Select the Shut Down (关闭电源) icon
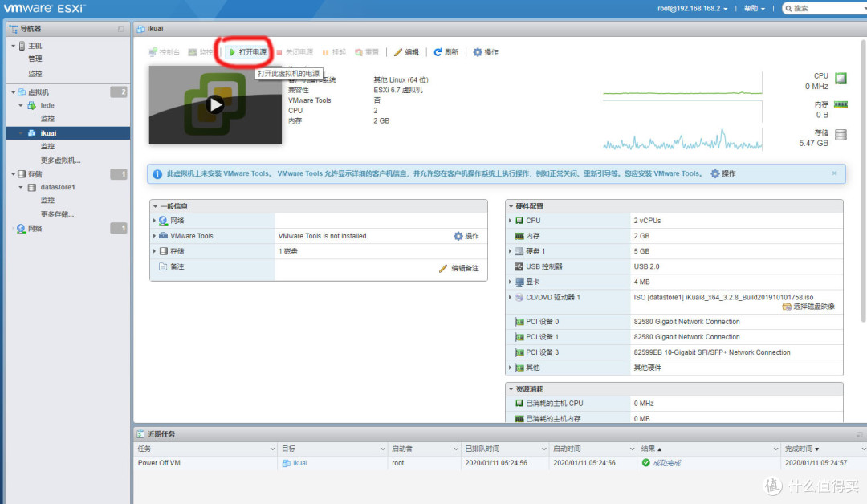 [x=291, y=51]
